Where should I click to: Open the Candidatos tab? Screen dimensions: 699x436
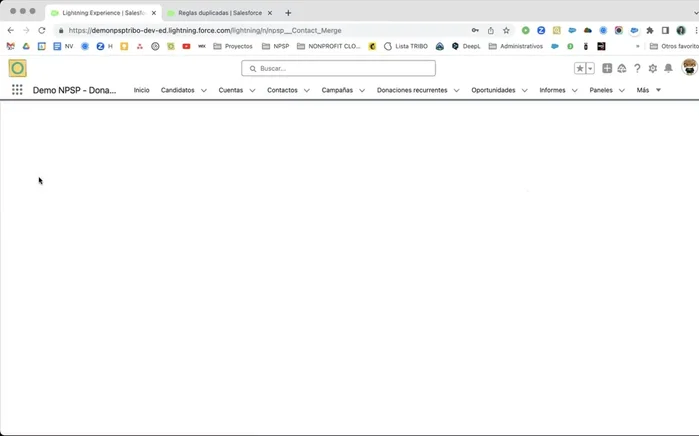(x=177, y=90)
